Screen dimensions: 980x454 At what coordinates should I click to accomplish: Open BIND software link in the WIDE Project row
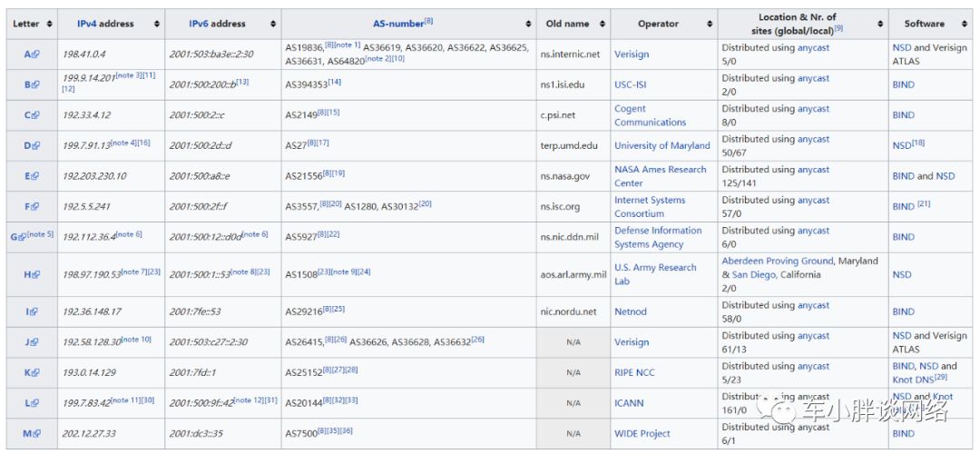(x=903, y=434)
